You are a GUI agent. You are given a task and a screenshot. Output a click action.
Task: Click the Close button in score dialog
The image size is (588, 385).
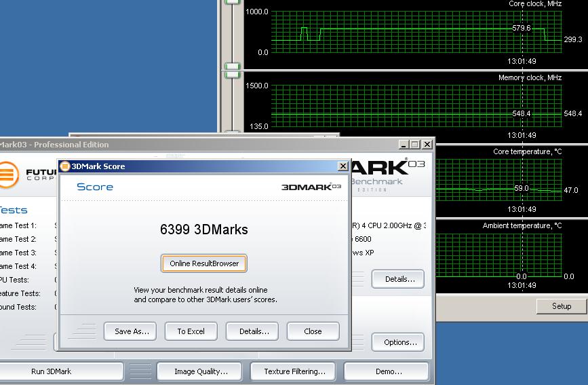coord(313,331)
